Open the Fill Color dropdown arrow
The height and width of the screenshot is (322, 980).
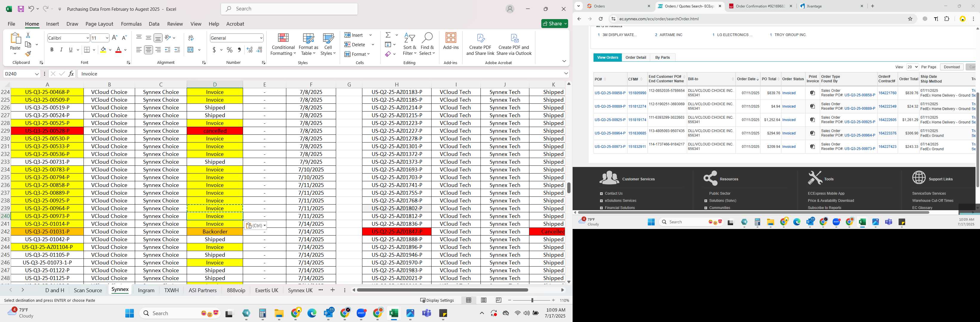(110, 50)
